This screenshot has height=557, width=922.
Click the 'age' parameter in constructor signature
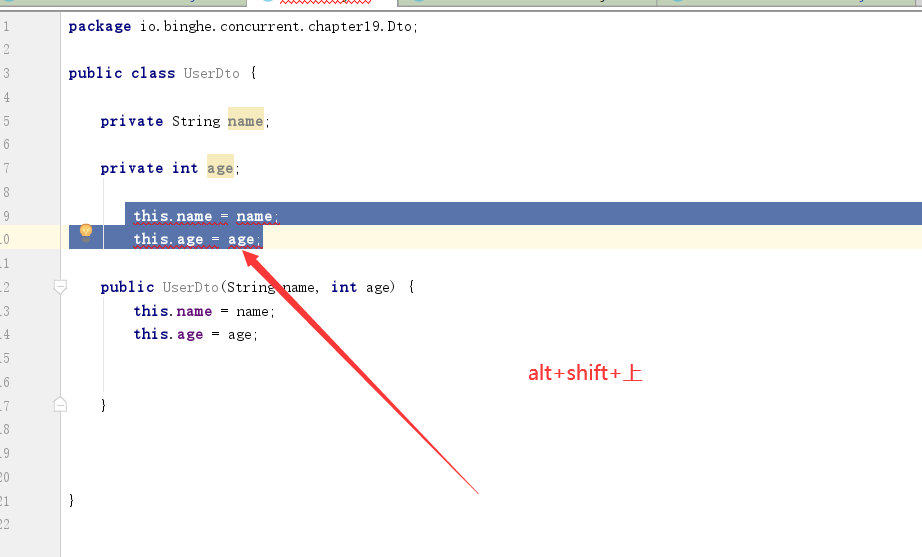(377, 288)
